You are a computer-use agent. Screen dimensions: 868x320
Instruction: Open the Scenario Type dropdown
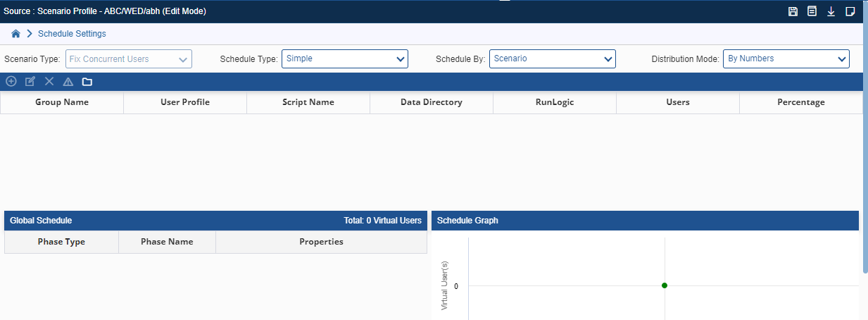129,59
